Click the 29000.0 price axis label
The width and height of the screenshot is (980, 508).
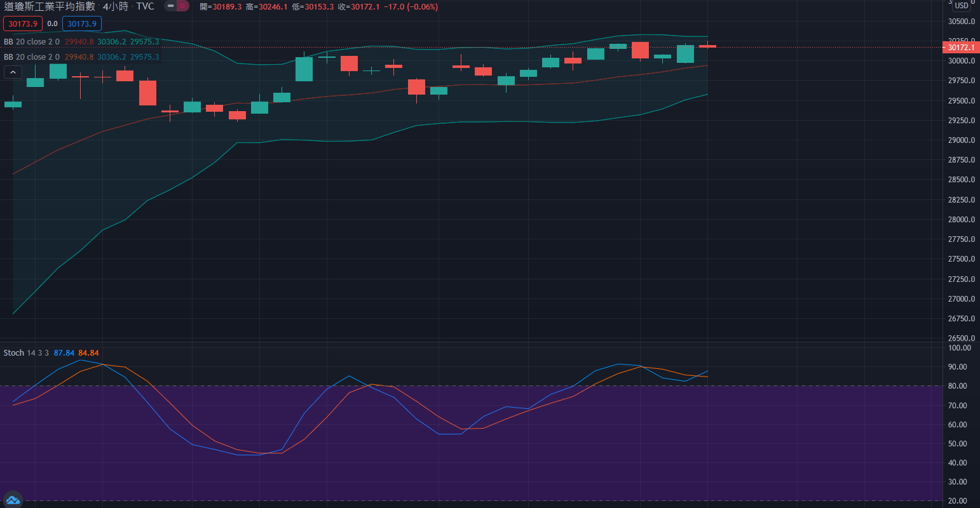click(x=961, y=140)
